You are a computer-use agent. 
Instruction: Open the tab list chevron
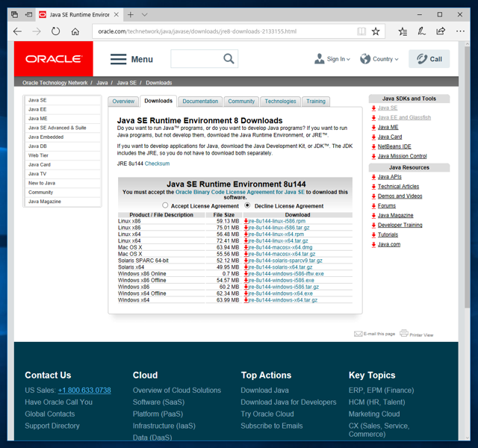tap(145, 15)
